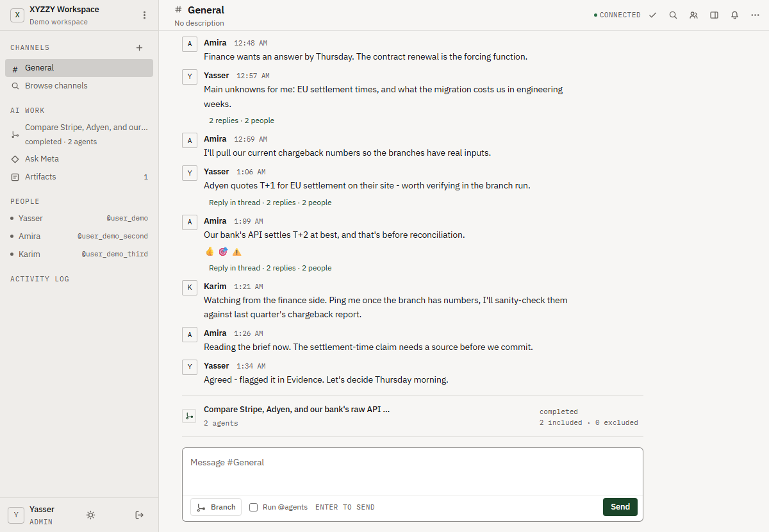Open the Compare Stripe, Adyen run card title
Viewport: 769px width, 532px height.
tap(297, 409)
